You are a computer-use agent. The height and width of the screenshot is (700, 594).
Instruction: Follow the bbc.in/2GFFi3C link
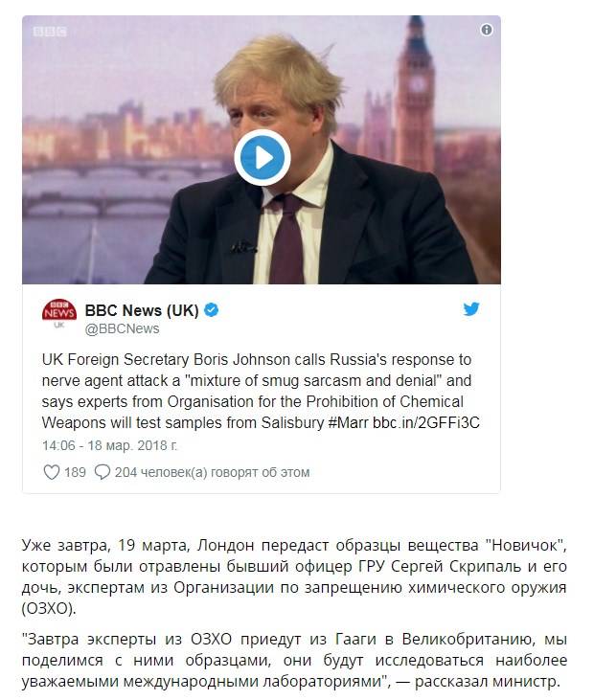(426, 422)
